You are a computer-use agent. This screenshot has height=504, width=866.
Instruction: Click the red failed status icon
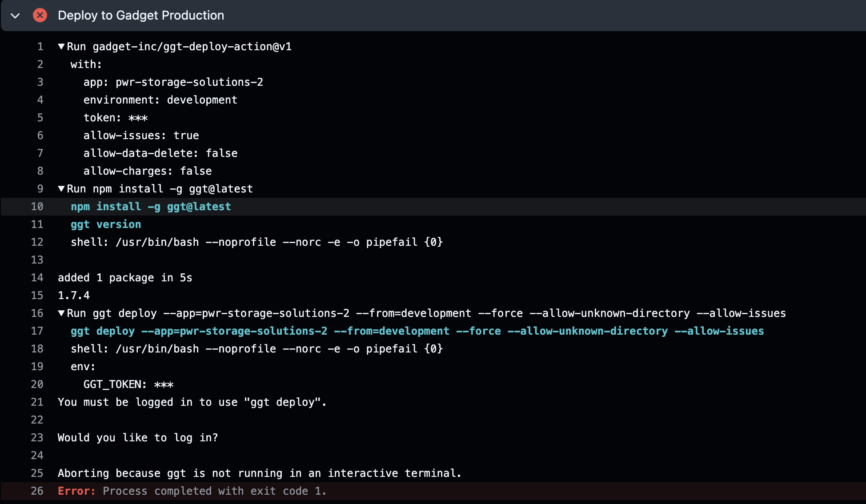40,16
